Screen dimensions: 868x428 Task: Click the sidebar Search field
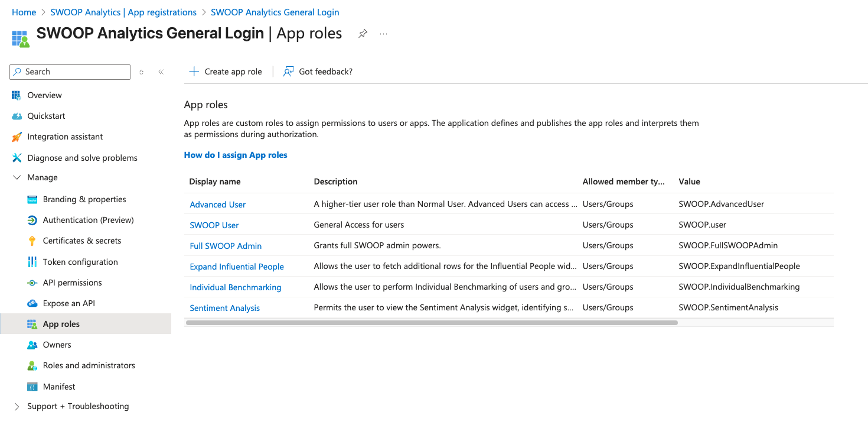pos(70,72)
